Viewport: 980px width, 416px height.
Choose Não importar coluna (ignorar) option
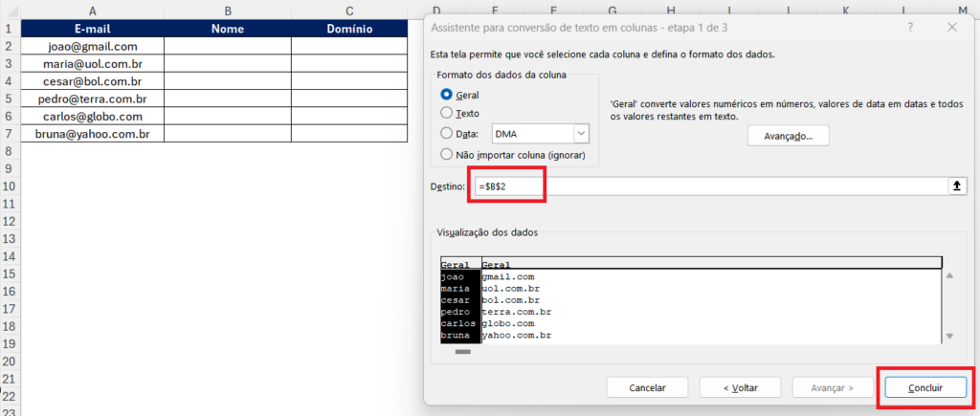tap(446, 154)
